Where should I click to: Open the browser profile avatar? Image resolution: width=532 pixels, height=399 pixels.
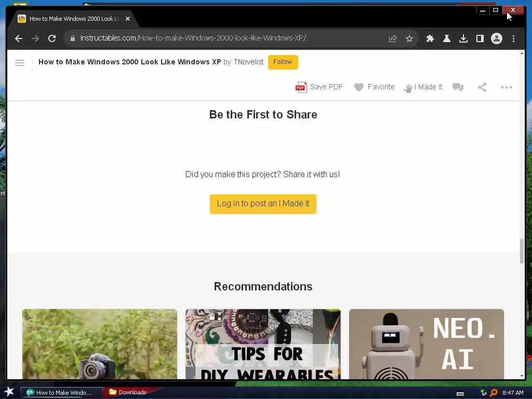(x=496, y=38)
